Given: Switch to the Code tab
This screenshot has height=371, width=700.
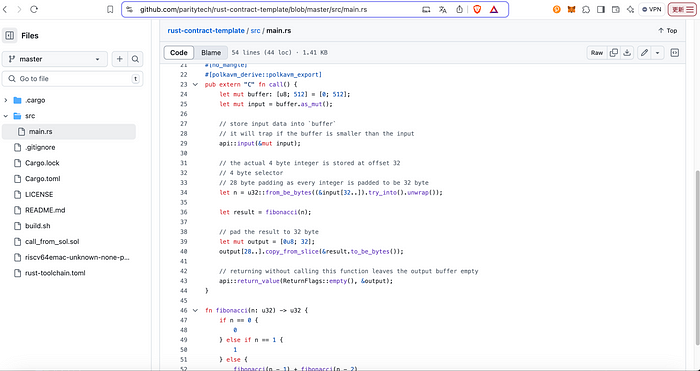Looking at the screenshot, I should click(x=179, y=53).
